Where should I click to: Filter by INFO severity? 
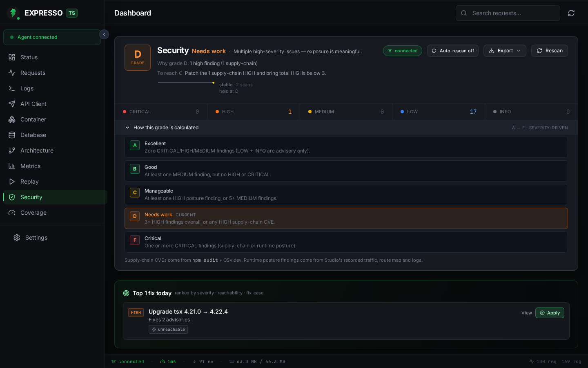point(531,112)
